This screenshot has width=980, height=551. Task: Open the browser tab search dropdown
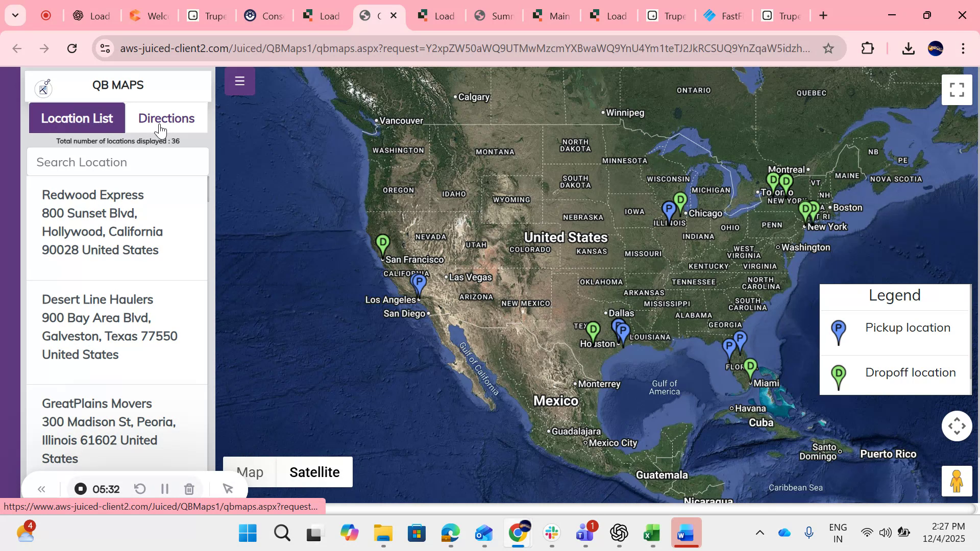click(x=15, y=15)
